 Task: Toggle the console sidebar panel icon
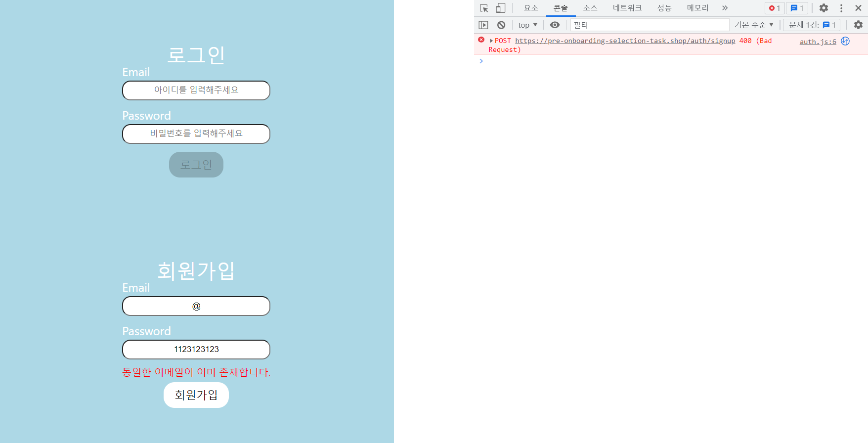(483, 25)
